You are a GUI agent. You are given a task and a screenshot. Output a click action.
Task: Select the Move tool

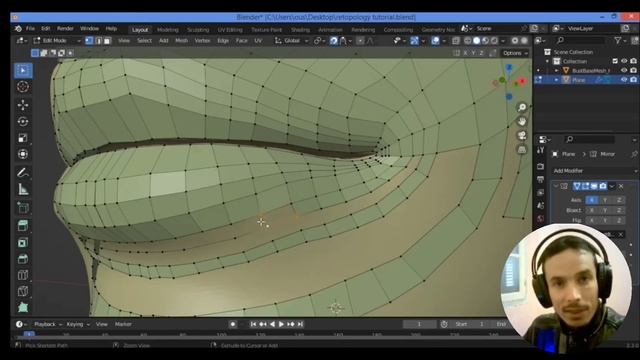point(23,105)
